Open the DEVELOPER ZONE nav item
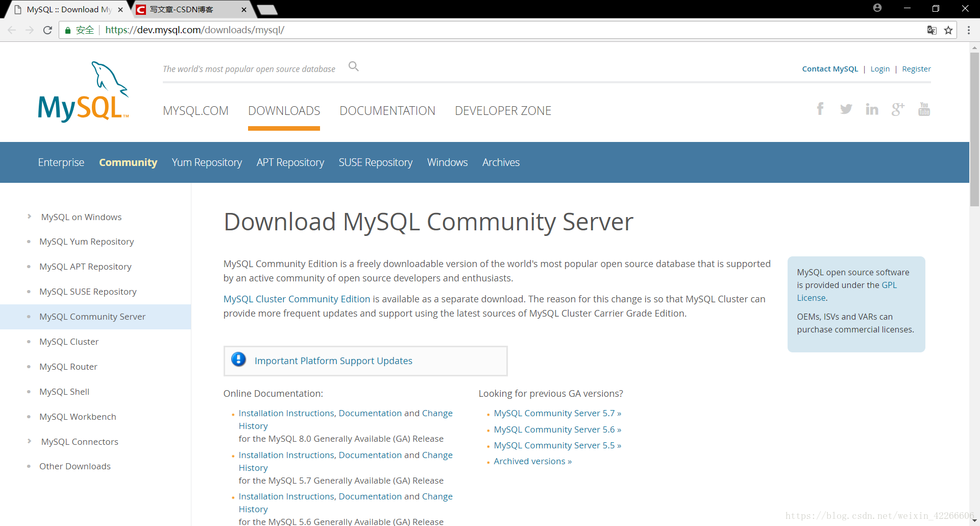This screenshot has height=526, width=980. 503,111
